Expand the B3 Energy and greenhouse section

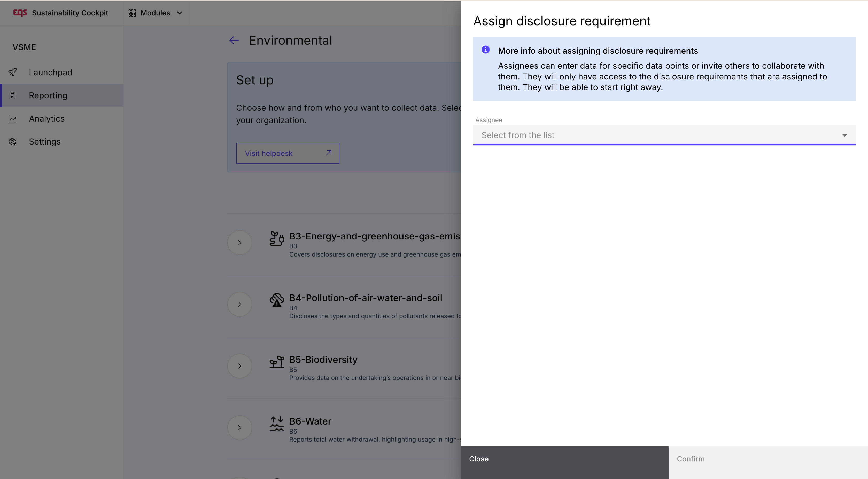(x=239, y=242)
